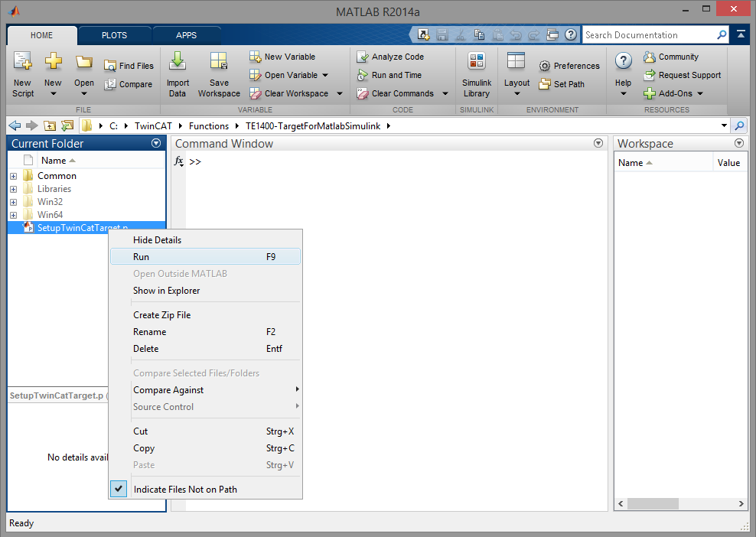This screenshot has height=537, width=756.
Task: Choose Hide Details
Action: click(205, 239)
